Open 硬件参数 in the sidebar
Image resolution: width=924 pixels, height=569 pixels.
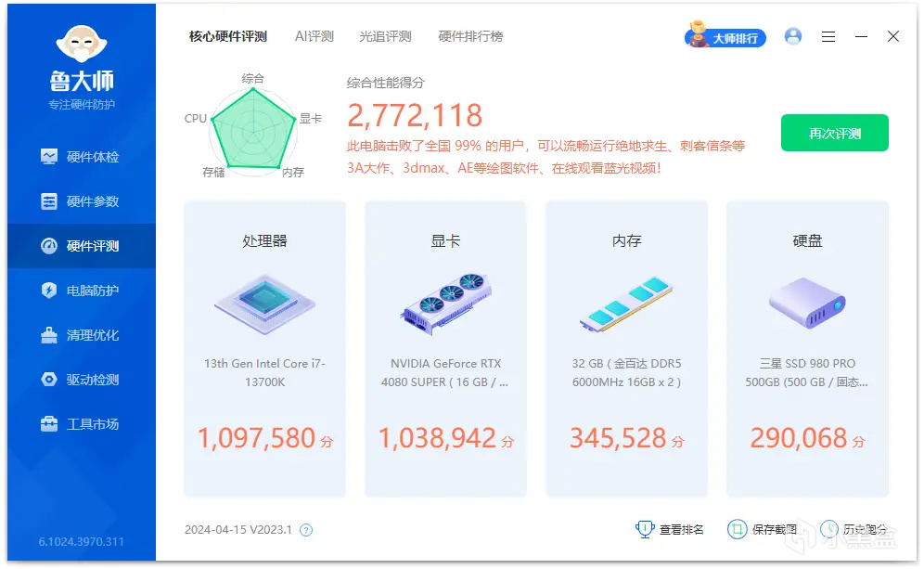(82, 201)
